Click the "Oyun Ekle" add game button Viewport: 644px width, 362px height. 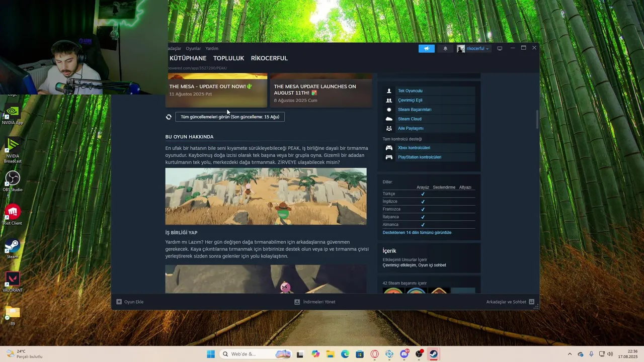(x=130, y=302)
